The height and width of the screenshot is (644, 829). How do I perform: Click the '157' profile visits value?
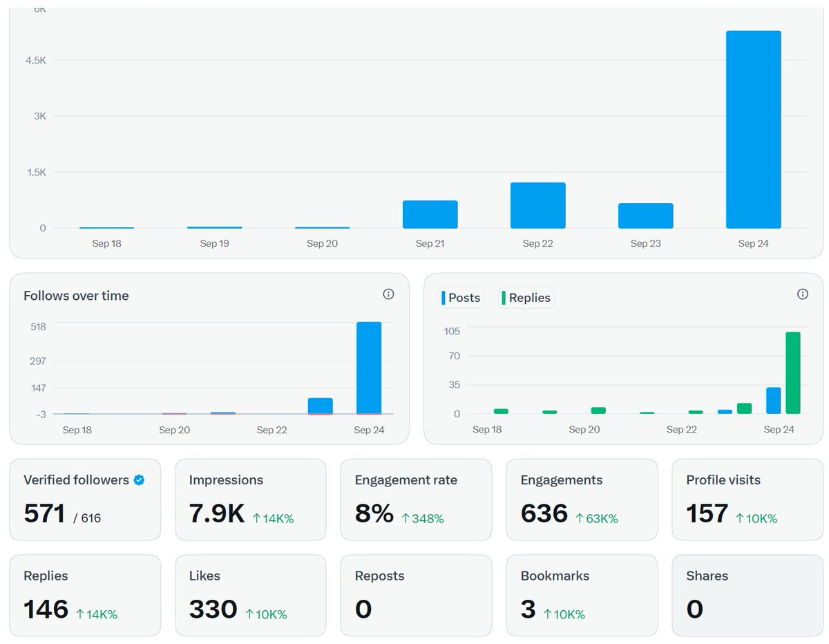(707, 513)
